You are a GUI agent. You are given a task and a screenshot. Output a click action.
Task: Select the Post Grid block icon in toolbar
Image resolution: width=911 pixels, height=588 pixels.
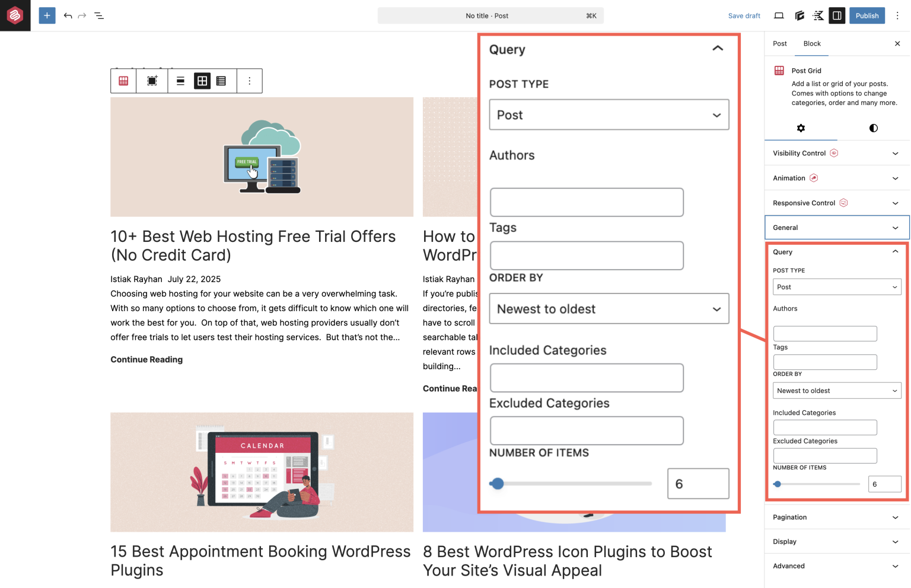[123, 81]
